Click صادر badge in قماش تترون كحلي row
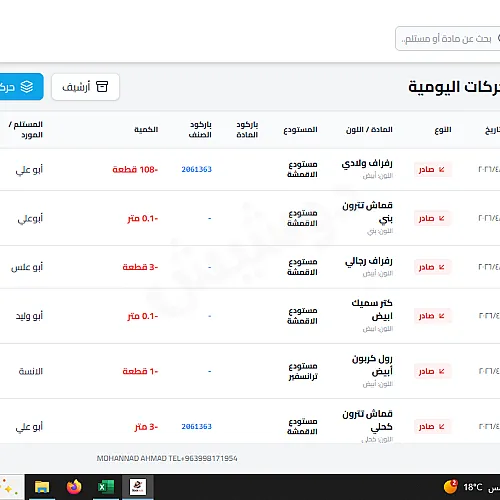Screen dimensions: 500x500 pyautogui.click(x=432, y=426)
